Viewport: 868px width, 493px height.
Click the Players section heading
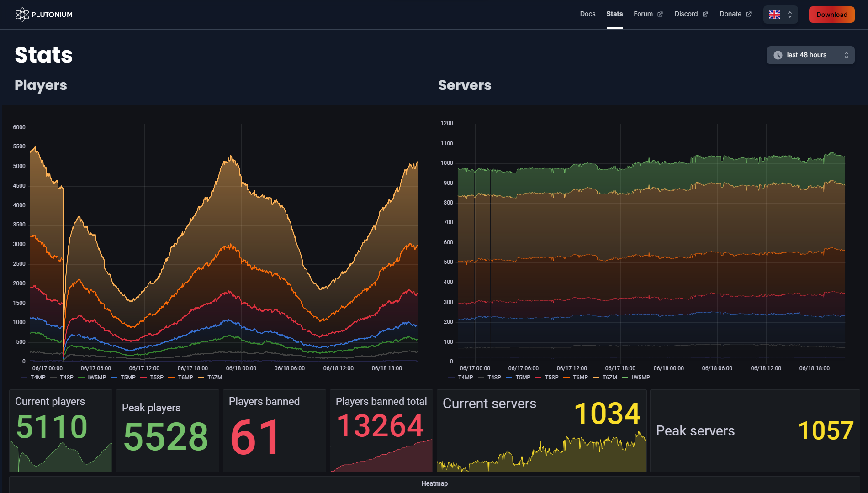click(x=41, y=85)
